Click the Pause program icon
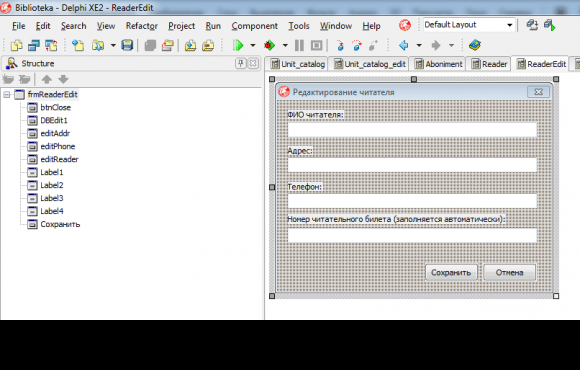Viewport: 580px width, 370px height. point(299,46)
